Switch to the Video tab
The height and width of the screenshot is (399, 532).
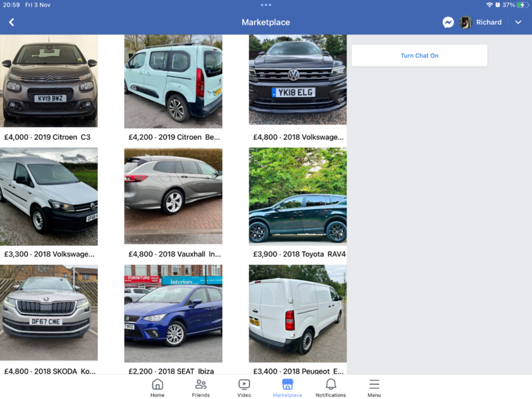point(244,388)
